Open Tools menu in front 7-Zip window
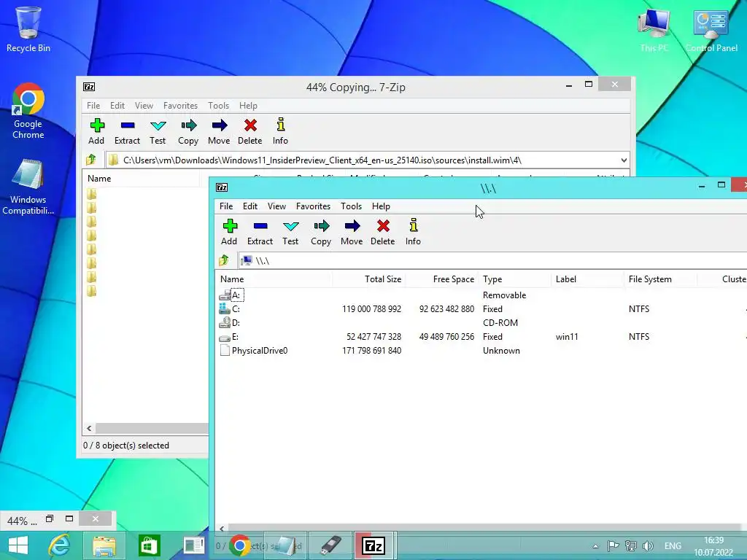Screen dimensions: 747x560 tap(351, 206)
